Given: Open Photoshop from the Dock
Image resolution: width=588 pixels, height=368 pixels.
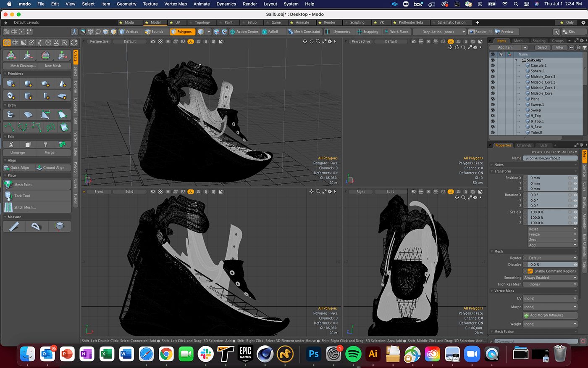Looking at the screenshot, I should (x=313, y=354).
